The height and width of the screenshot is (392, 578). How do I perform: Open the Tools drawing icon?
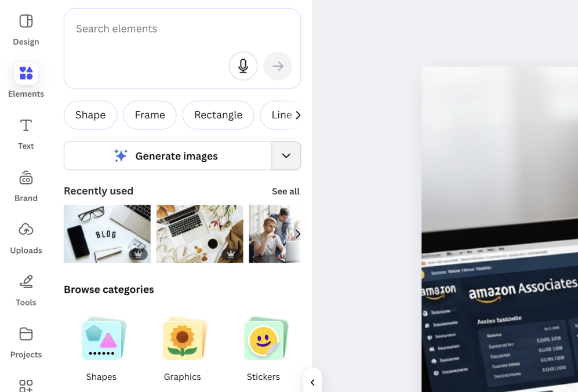26,282
